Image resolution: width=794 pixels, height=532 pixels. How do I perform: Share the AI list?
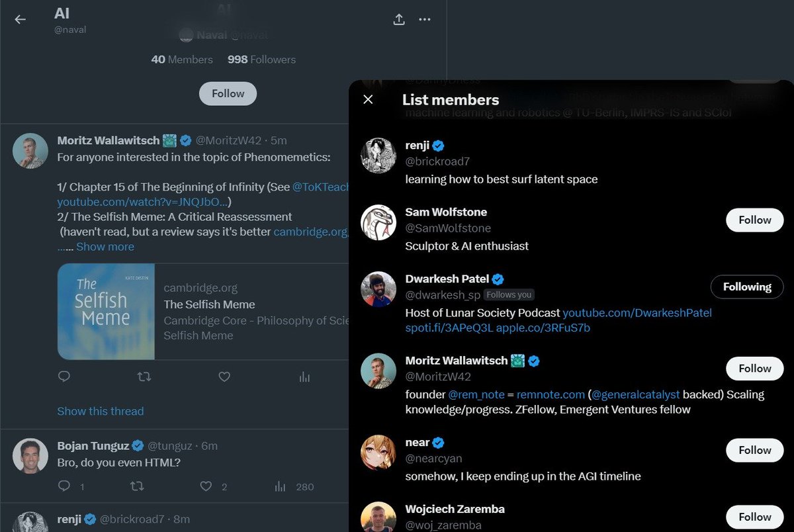click(x=399, y=19)
